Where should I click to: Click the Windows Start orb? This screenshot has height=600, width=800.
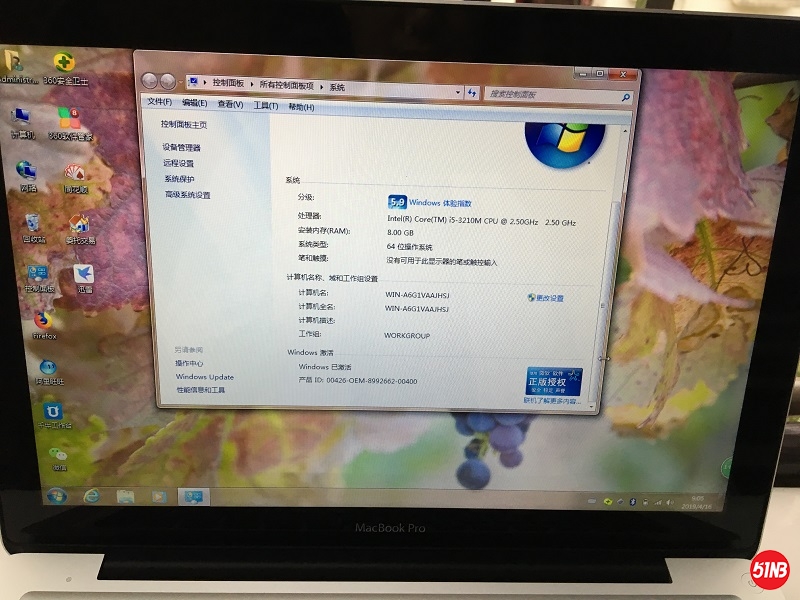pos(55,496)
